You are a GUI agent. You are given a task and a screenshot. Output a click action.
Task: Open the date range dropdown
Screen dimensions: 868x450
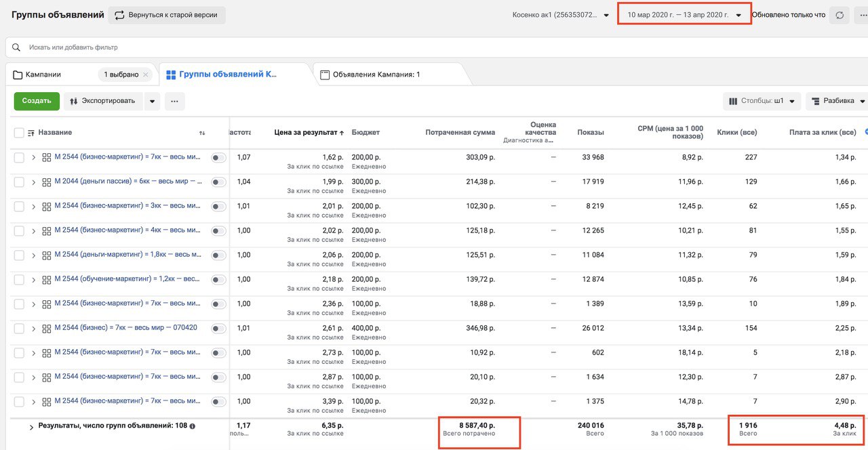coord(684,15)
